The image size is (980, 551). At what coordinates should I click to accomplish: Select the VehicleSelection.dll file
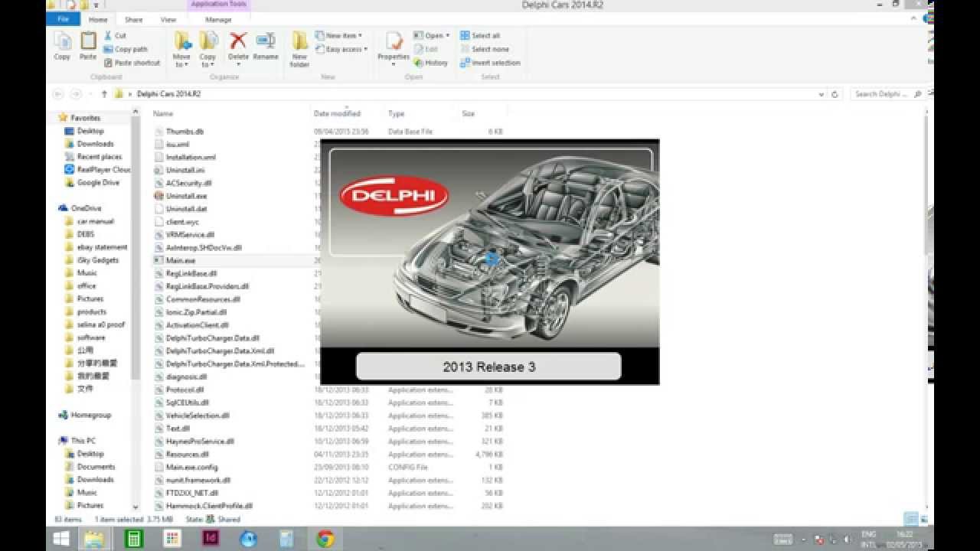(x=198, y=416)
